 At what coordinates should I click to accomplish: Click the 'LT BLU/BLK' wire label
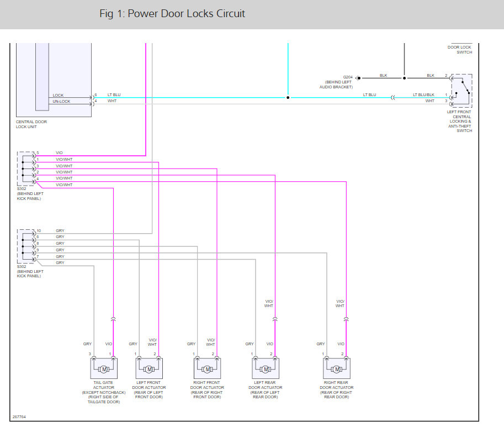click(423, 94)
